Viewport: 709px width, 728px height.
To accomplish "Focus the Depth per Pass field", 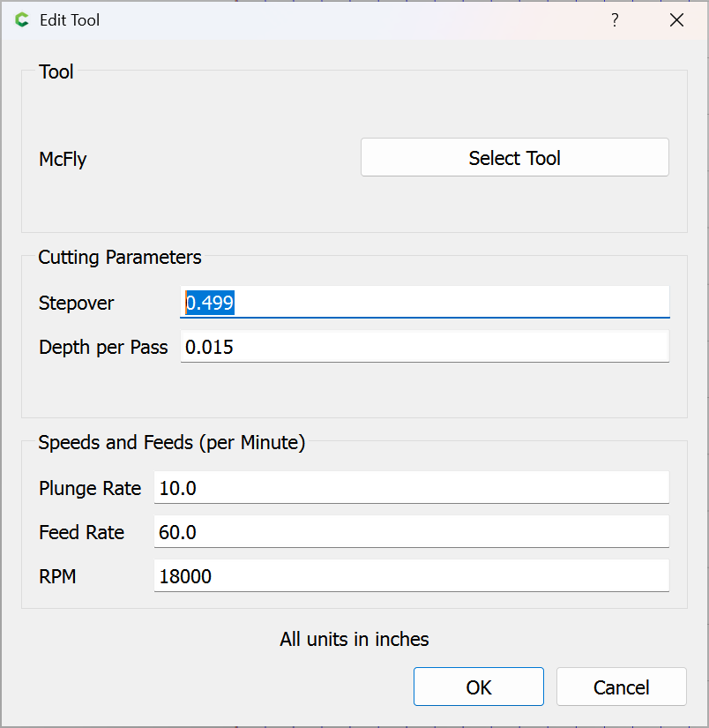I will (x=423, y=347).
